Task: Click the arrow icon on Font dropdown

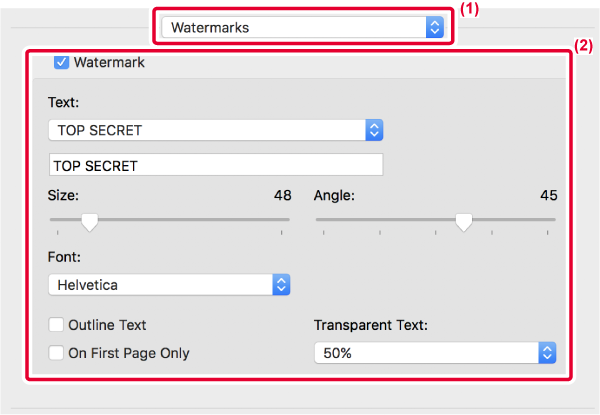Action: point(281,285)
